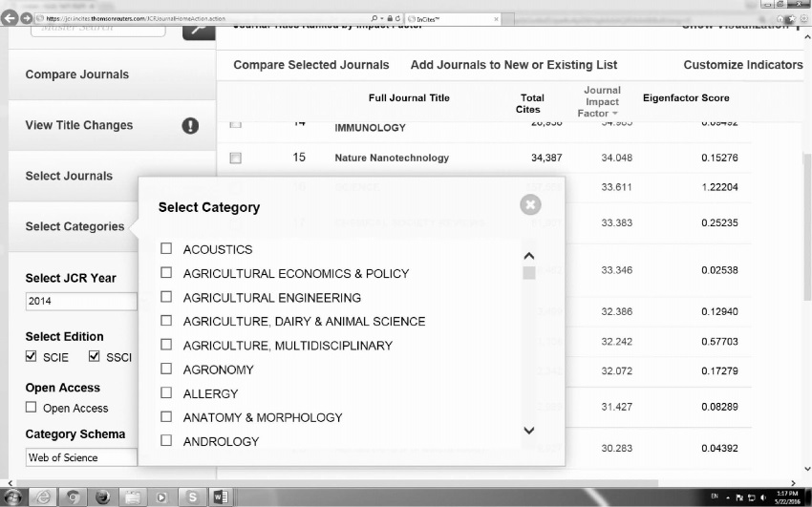Close the Select Category popup
The width and height of the screenshot is (812, 507).
pyautogui.click(x=530, y=205)
